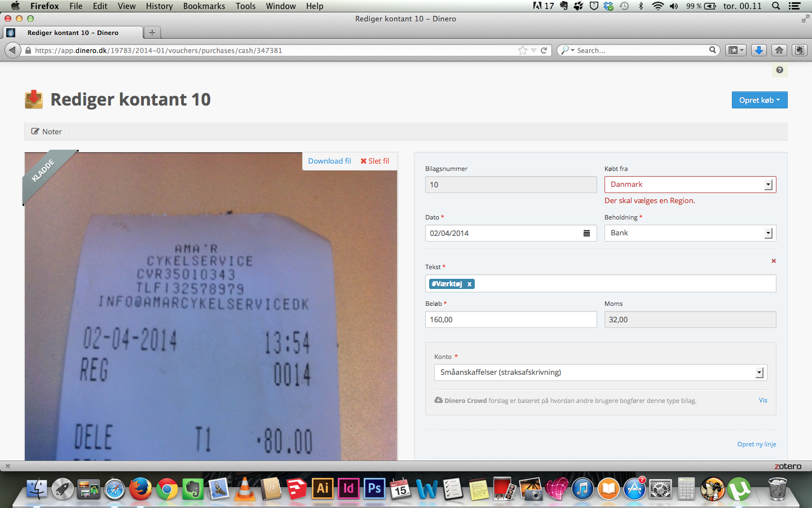812x508 pixels.
Task: Go to Firefox home page icon
Action: 779,50
